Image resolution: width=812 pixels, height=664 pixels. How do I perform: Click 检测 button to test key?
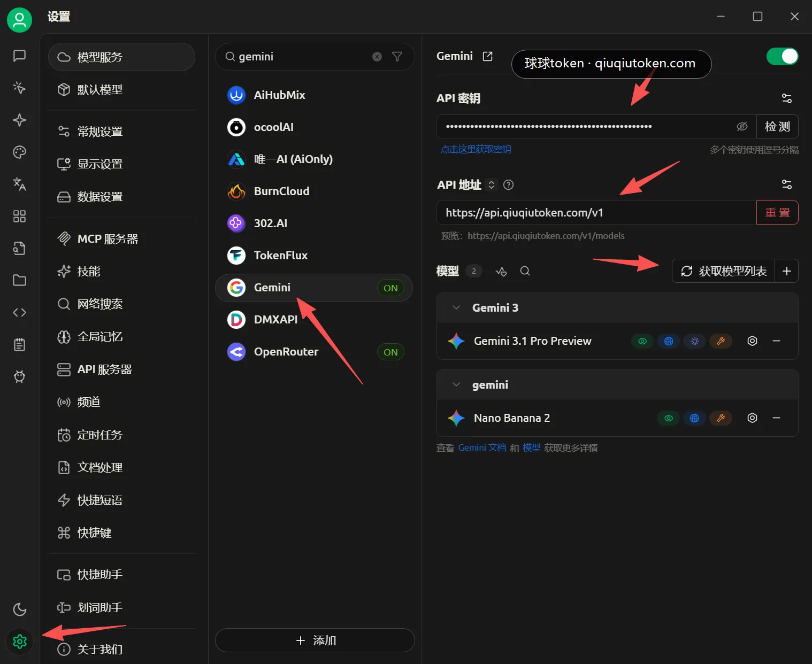777,127
